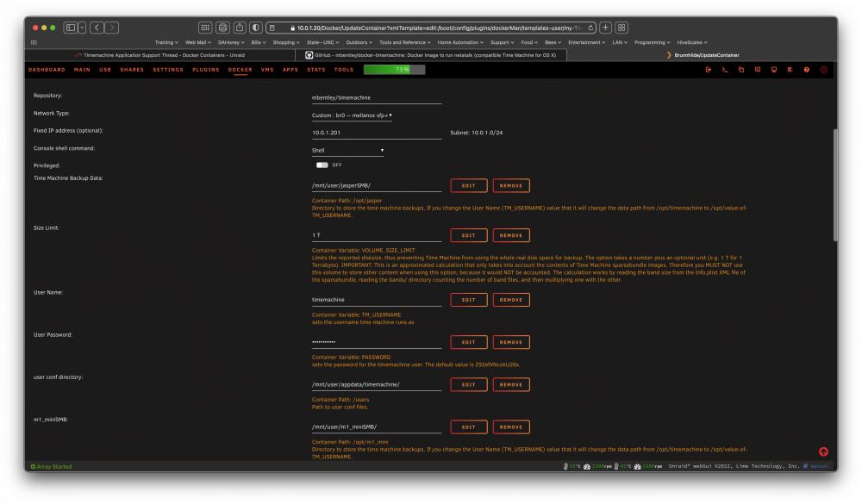The image size is (862, 504).
Task: Toggle Unraid help question mark icon
Action: 807,70
